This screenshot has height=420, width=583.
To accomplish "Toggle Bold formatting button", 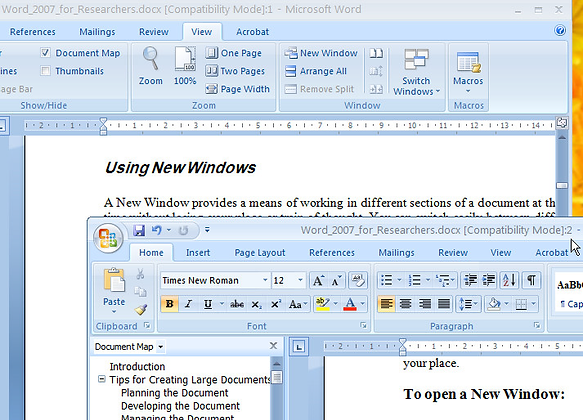I will [170, 304].
